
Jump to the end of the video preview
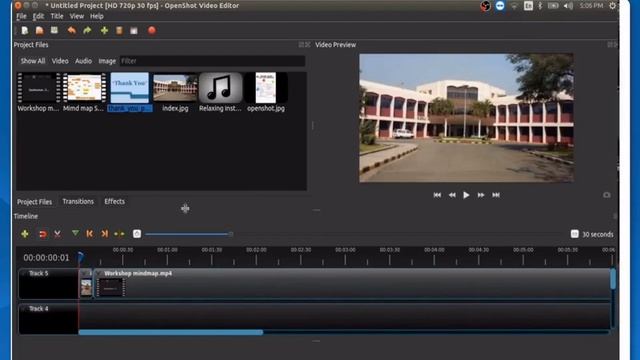pos(496,195)
